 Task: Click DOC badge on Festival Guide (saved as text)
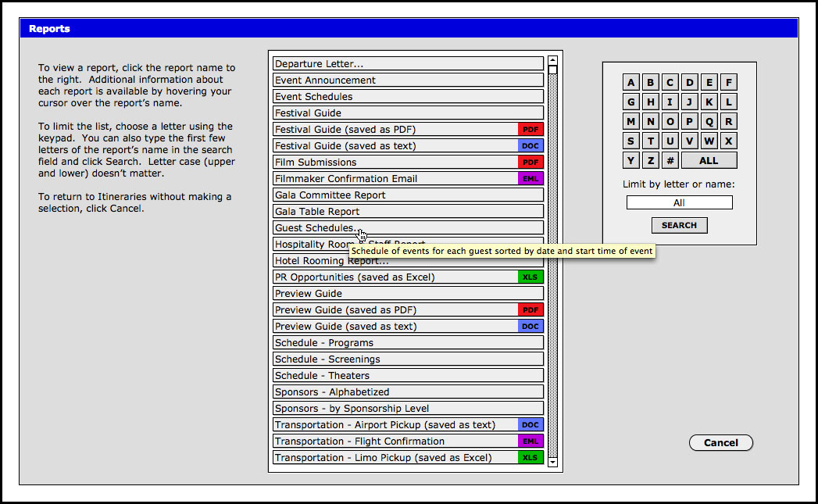[530, 146]
